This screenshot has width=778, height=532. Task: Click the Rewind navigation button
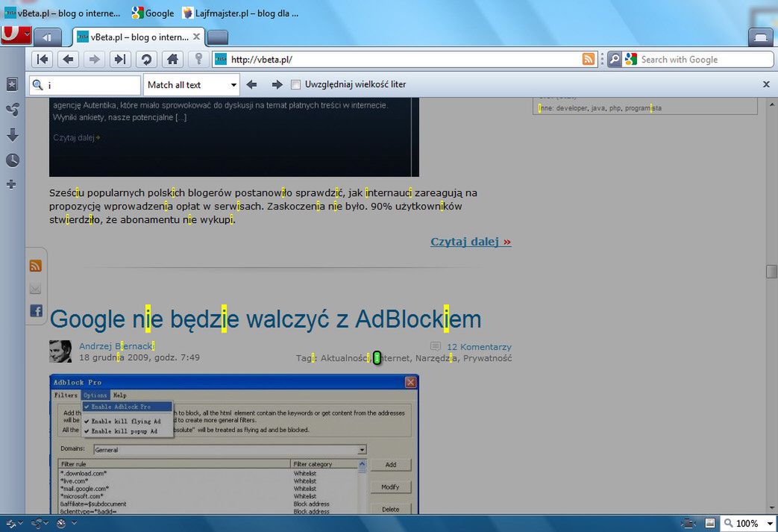pos(43,60)
